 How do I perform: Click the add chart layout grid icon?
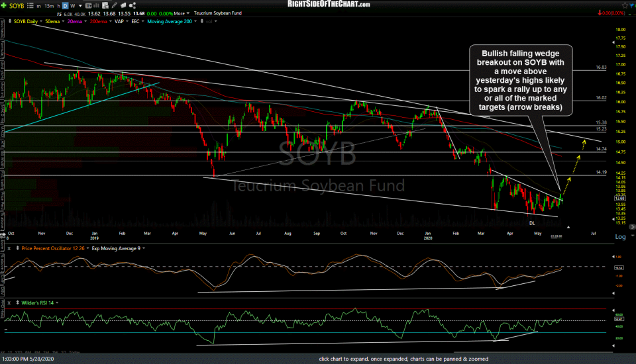click(105, 6)
